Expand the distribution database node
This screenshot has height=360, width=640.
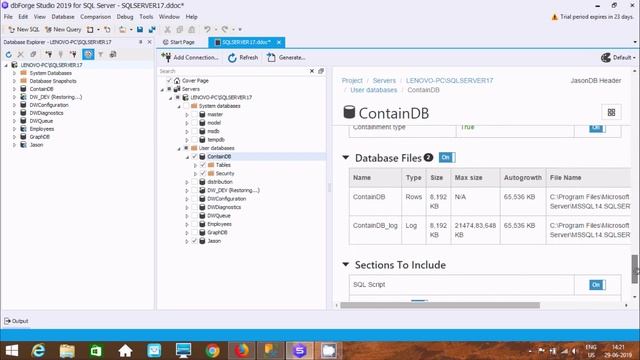click(187, 182)
